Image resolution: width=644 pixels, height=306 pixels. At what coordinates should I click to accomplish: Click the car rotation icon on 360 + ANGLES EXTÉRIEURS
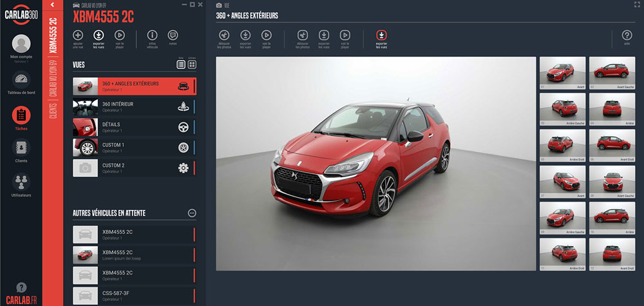(183, 86)
